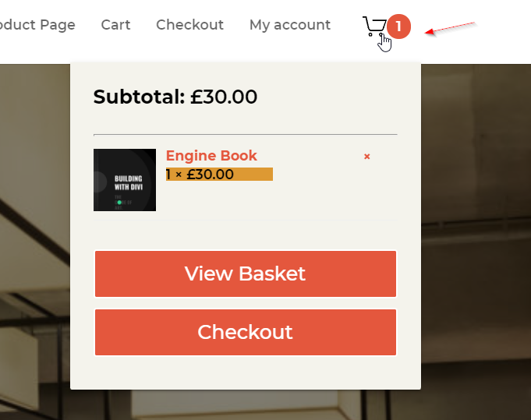Click the red annotation arrow beside cart
This screenshot has height=420, width=531.
click(x=451, y=29)
